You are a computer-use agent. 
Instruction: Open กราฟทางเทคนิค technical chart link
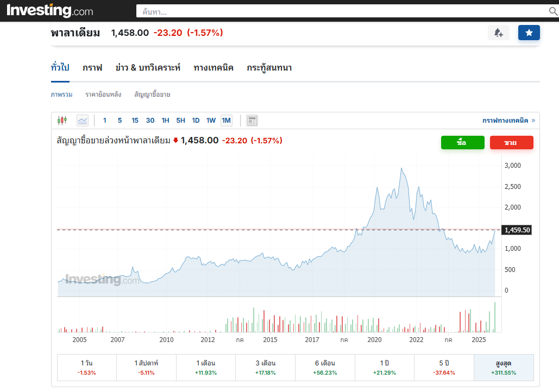pos(505,121)
